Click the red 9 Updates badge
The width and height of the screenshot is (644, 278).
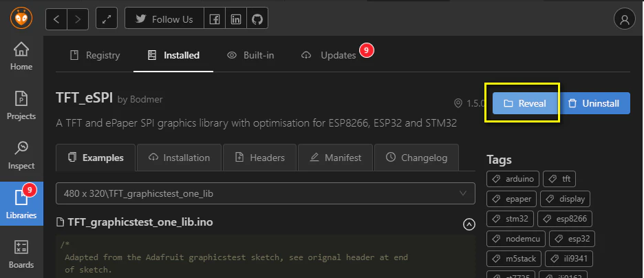366,50
